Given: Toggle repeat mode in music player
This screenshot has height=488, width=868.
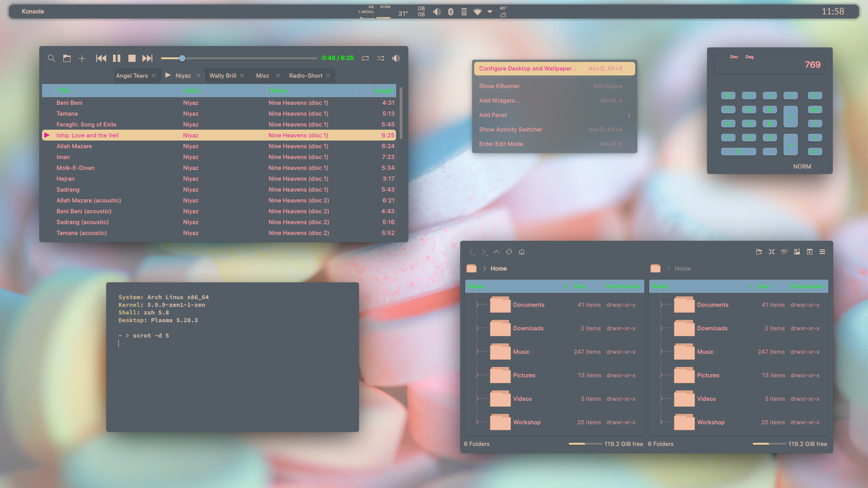Looking at the screenshot, I should click(x=365, y=58).
